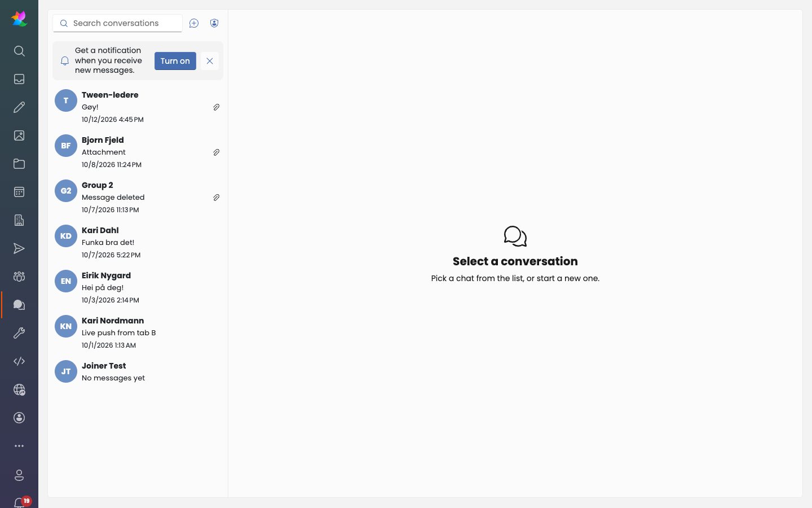The height and width of the screenshot is (508, 812).
Task: Click the EN avatar for Eirik Nygard
Action: click(x=66, y=281)
